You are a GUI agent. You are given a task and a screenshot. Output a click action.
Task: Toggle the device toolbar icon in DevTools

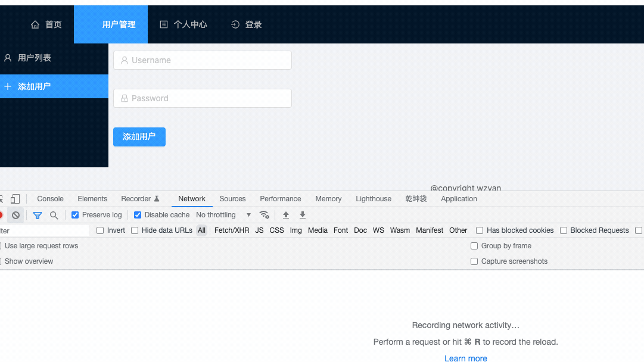pyautogui.click(x=15, y=199)
